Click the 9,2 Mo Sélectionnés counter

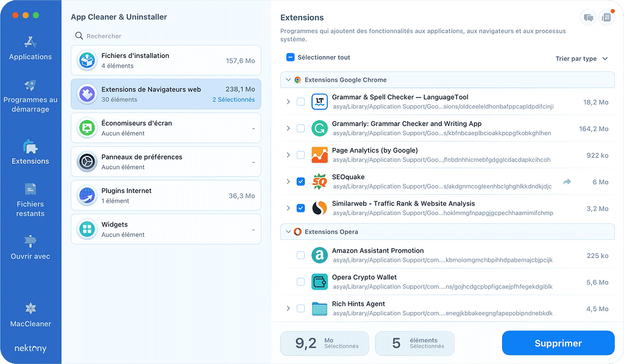[324, 343]
